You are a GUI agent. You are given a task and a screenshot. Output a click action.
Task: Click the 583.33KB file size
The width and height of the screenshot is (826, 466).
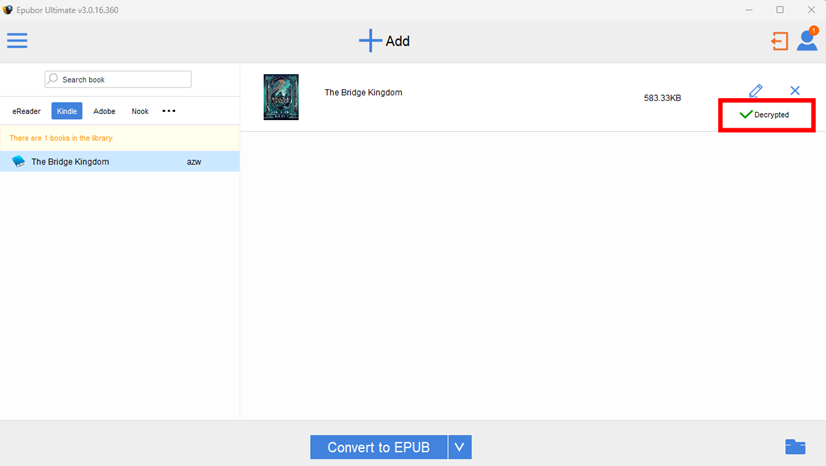click(x=662, y=98)
